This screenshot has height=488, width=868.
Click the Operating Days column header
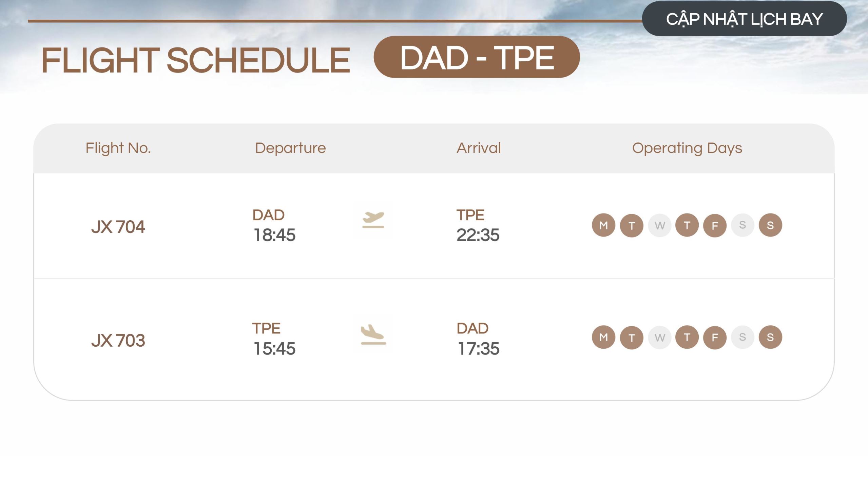point(687,148)
